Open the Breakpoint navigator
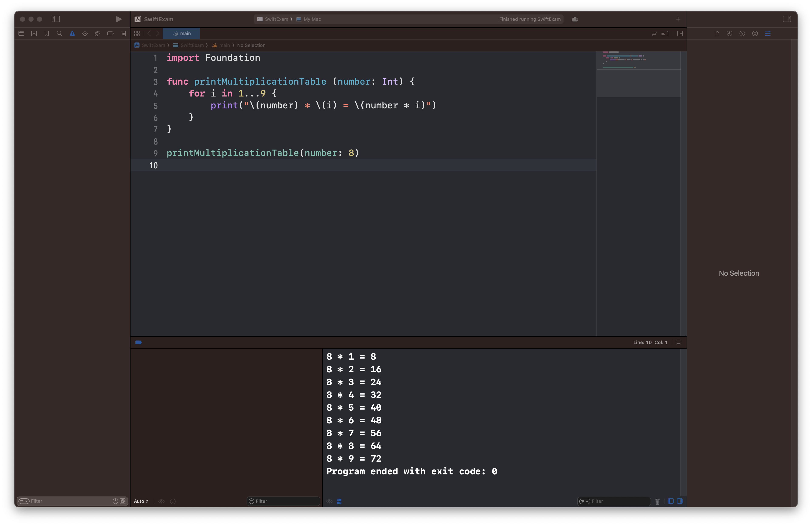 [111, 33]
